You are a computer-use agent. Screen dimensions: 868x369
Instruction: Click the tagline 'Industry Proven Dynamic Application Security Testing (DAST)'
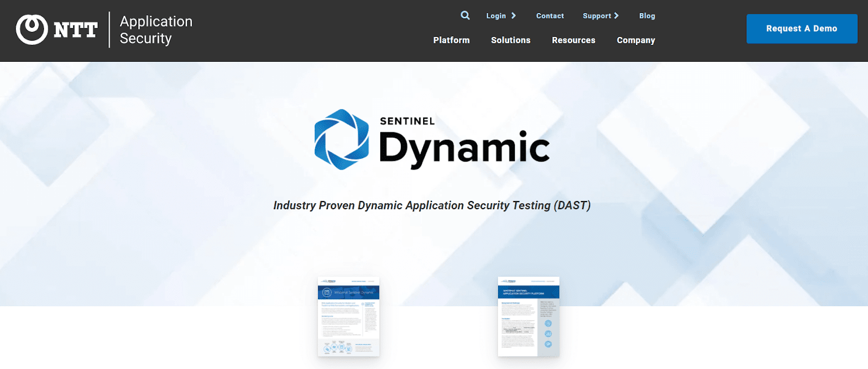tap(432, 205)
